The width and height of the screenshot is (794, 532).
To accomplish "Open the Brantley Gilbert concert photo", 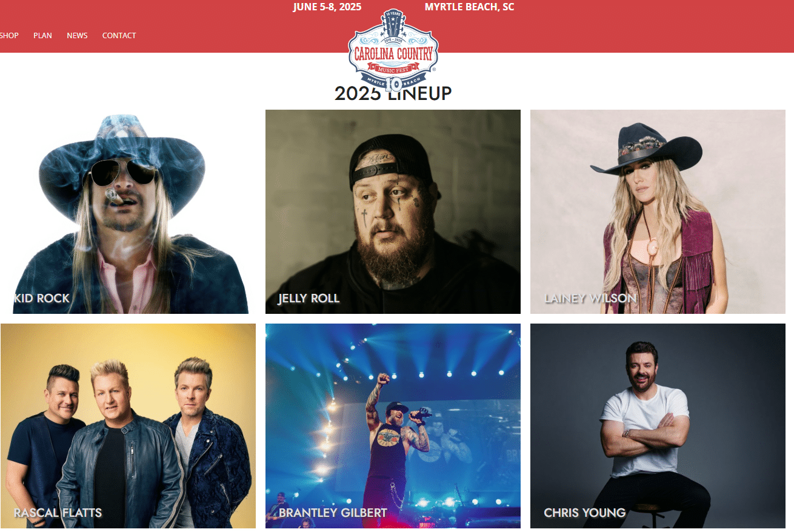I will (x=393, y=426).
